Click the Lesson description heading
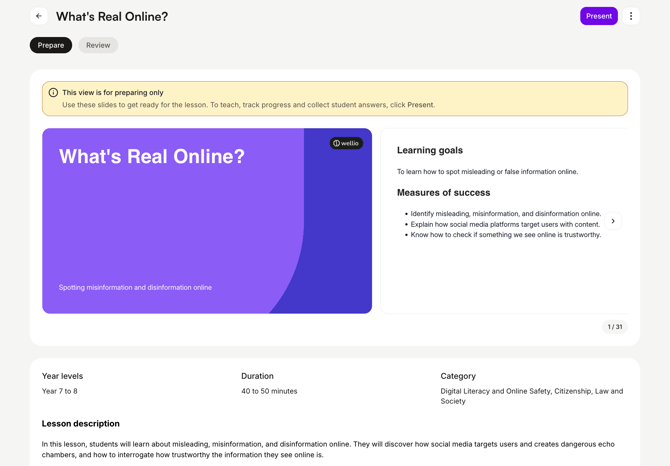Image resolution: width=670 pixels, height=466 pixels. click(x=81, y=424)
